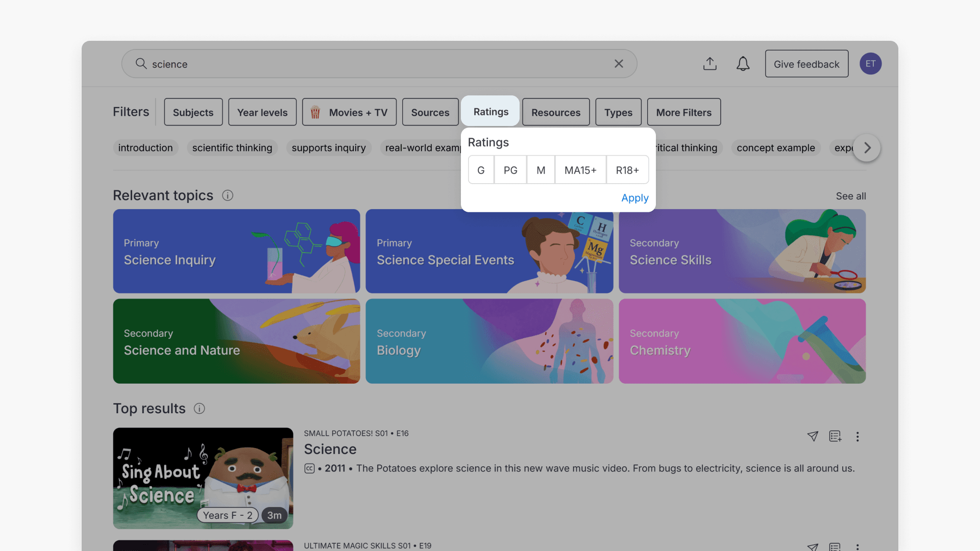This screenshot has width=980, height=551.
Task: Toggle the MA15+ rating option
Action: 580,170
